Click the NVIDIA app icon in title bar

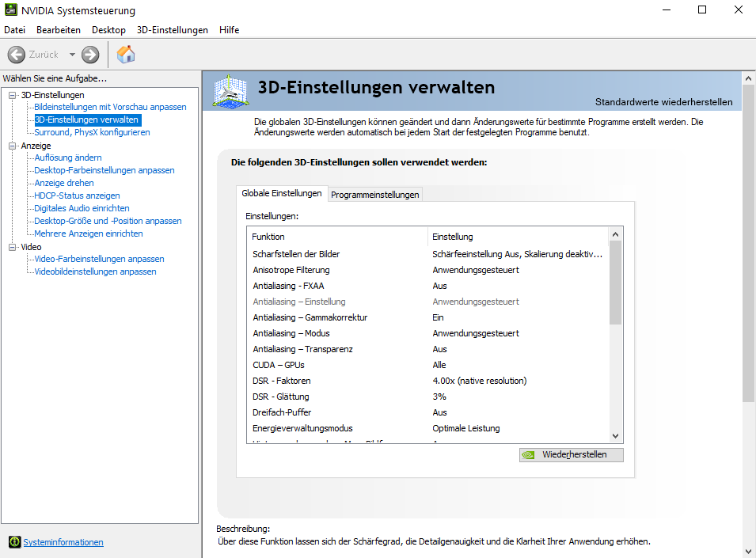click(10, 9)
